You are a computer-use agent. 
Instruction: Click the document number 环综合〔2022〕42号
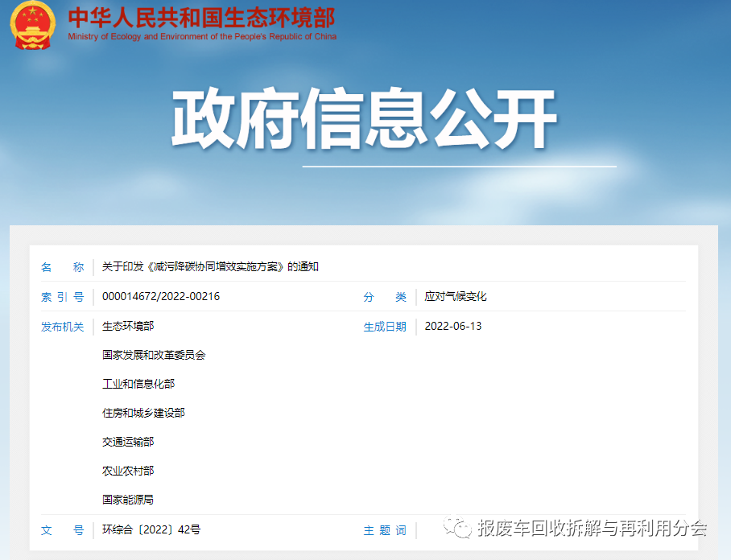pos(151,529)
